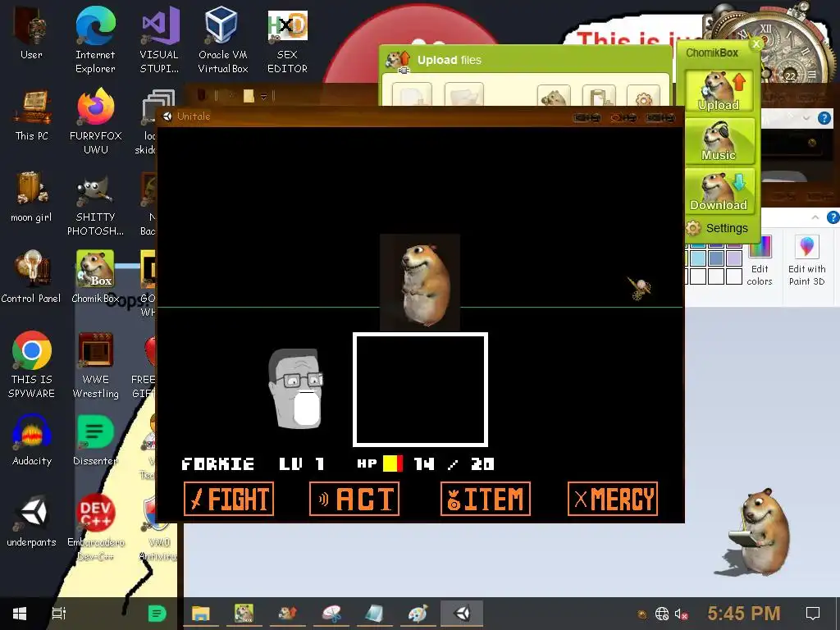Collapse the Paint ribbon chevron
Image resolution: width=840 pixels, height=630 pixels.
click(815, 217)
